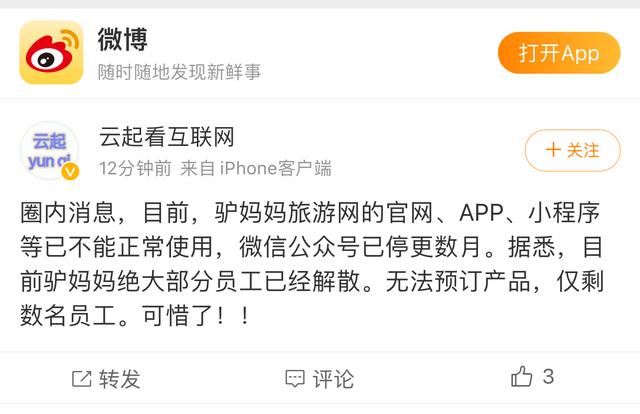
Task: Click the 12分钟前 timestamp
Action: [x=135, y=168]
